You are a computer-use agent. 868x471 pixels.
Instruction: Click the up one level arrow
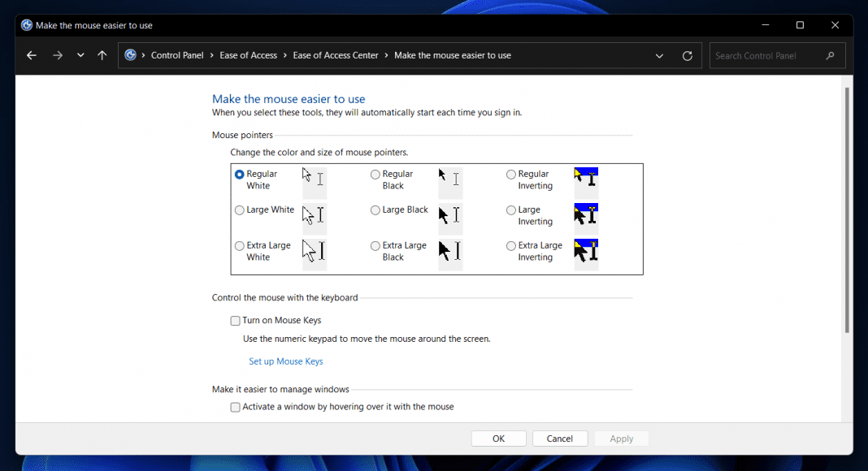[102, 55]
